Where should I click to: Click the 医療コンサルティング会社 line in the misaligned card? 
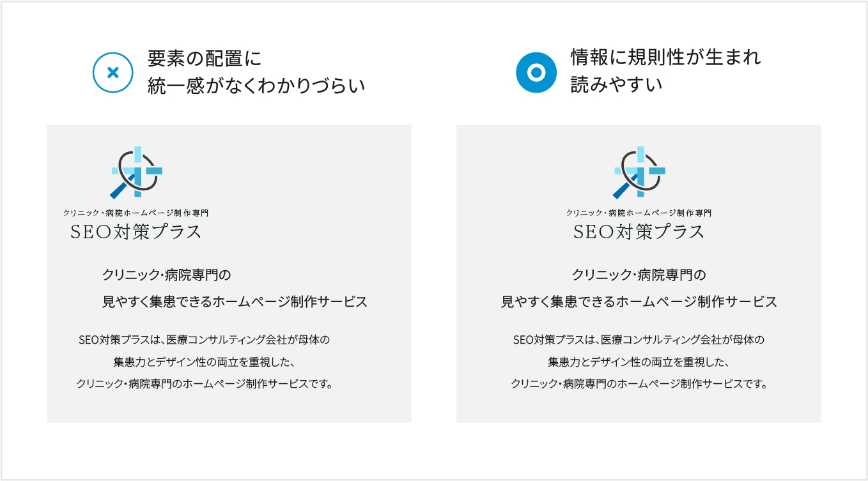point(204,340)
